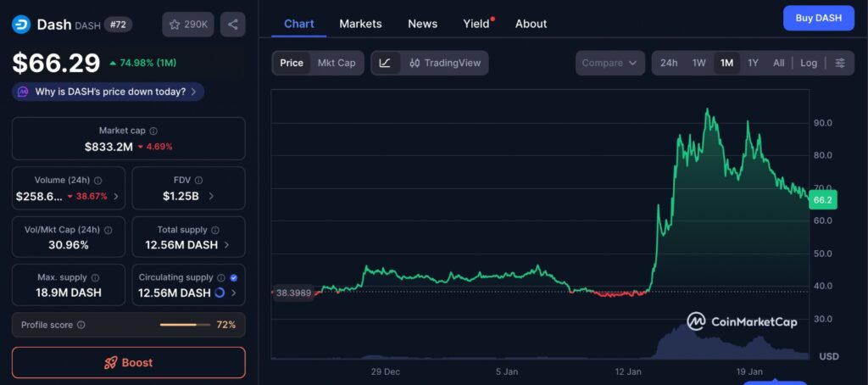Viewport: 868px width, 385px height.
Task: Click the Profile score progress bar
Action: [186, 325]
